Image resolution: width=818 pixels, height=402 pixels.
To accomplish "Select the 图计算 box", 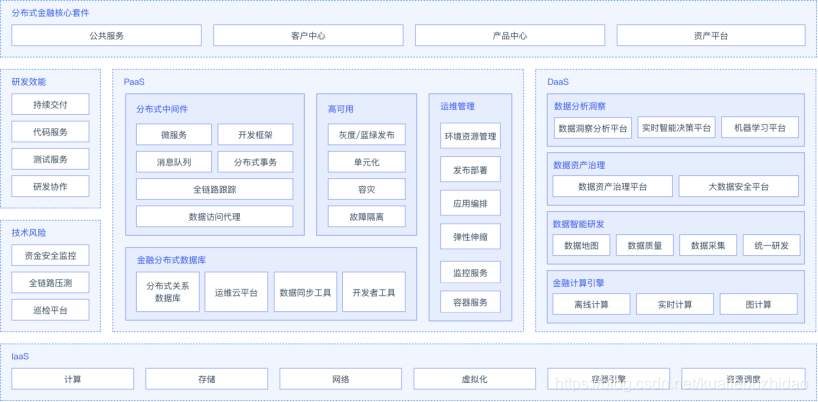I will click(759, 304).
